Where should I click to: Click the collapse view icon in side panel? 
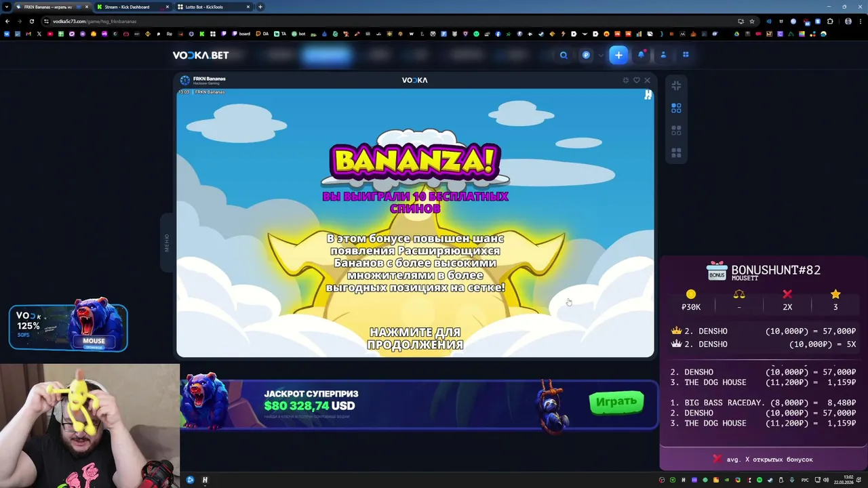click(676, 85)
